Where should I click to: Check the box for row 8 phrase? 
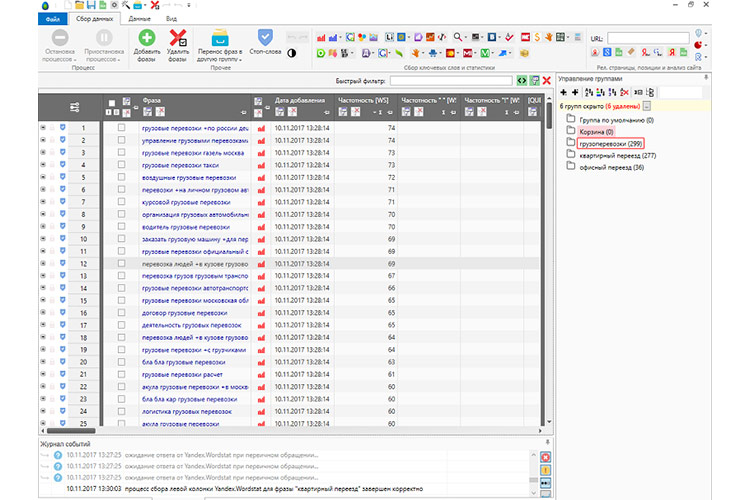click(x=121, y=214)
